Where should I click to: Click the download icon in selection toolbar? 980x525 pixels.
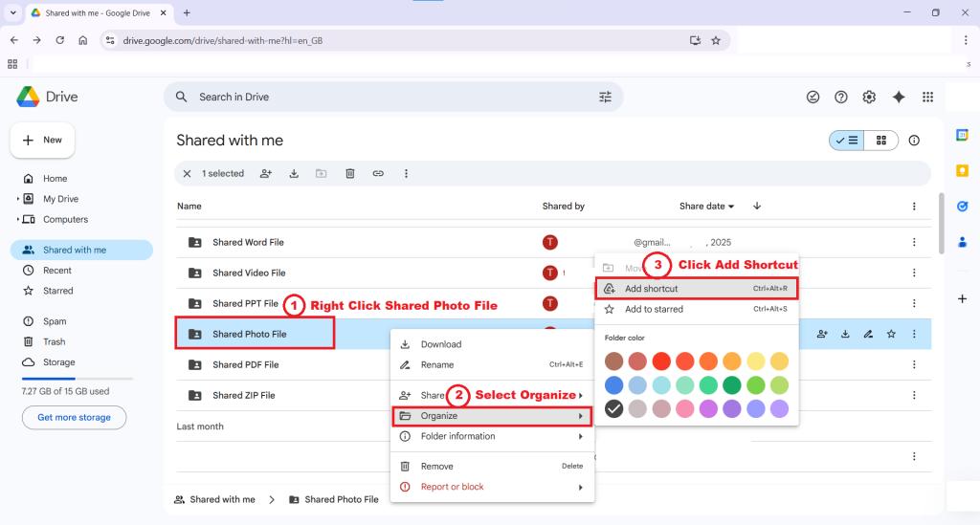(294, 174)
